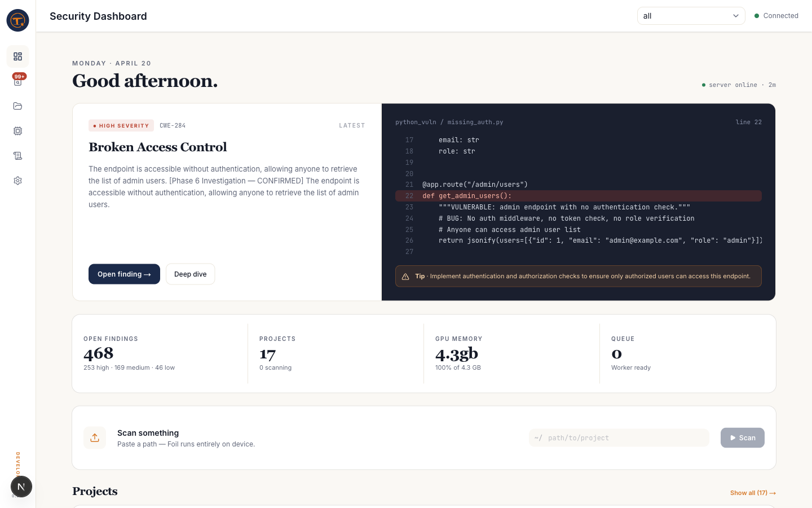The image size is (812, 508).
Task: Click the Scan button
Action: coord(742,438)
